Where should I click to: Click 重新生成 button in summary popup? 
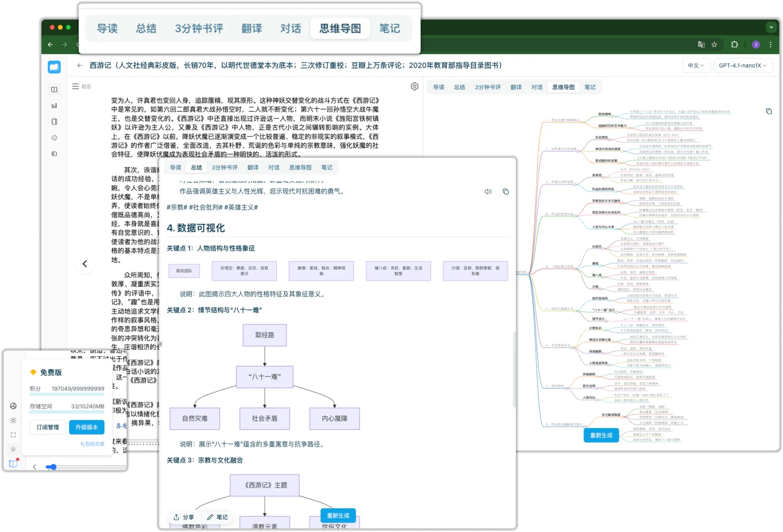[338, 515]
